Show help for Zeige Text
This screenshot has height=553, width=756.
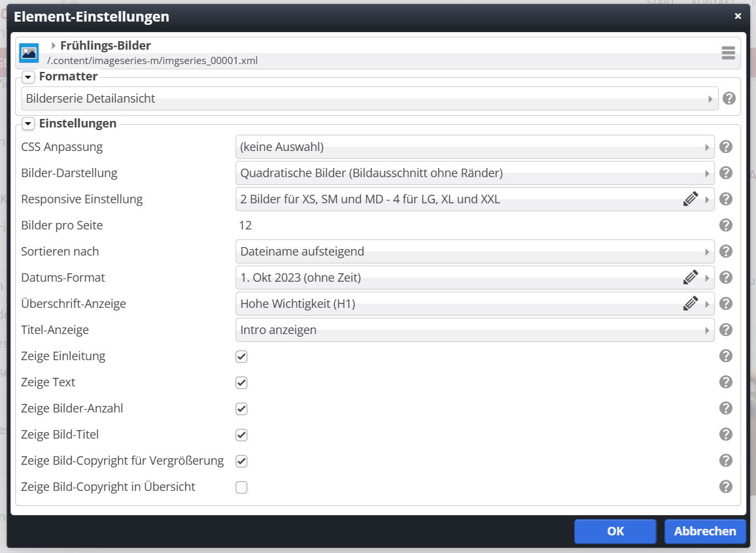pos(726,382)
